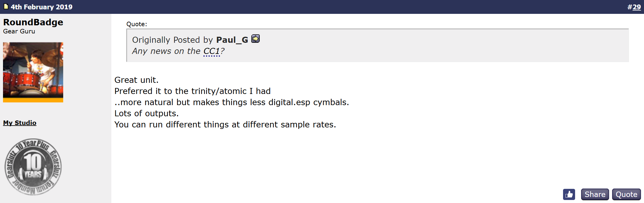Open the RoundBadge username profile

(33, 22)
